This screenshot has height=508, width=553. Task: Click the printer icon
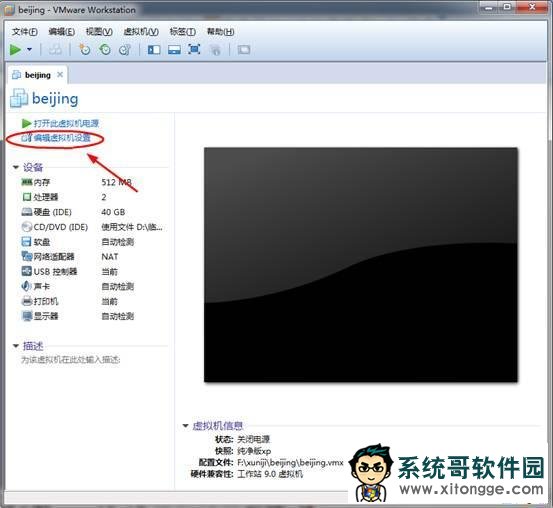tap(27, 301)
